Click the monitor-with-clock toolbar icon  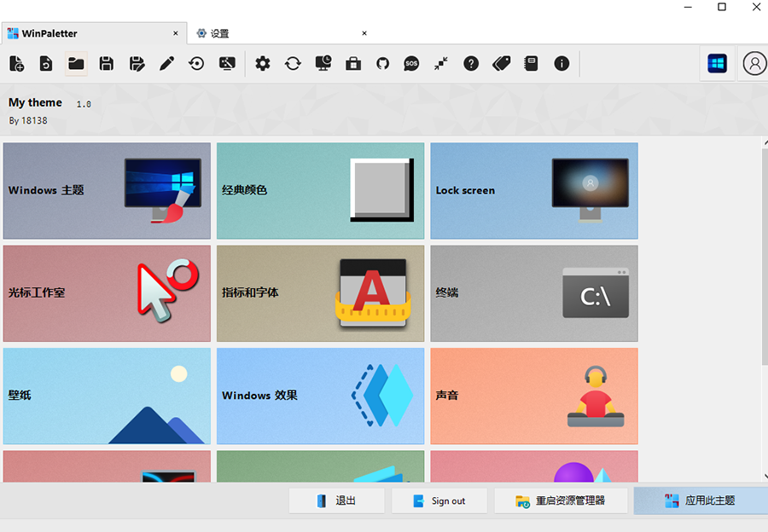tap(323, 64)
